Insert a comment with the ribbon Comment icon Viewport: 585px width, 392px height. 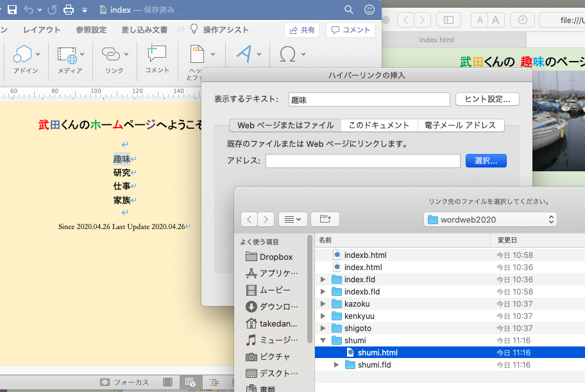[157, 55]
